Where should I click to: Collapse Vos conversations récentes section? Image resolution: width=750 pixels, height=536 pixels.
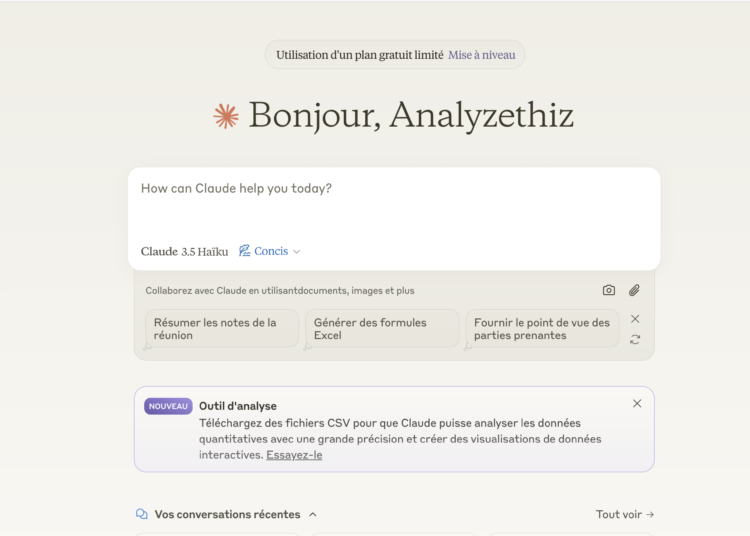[x=313, y=514]
